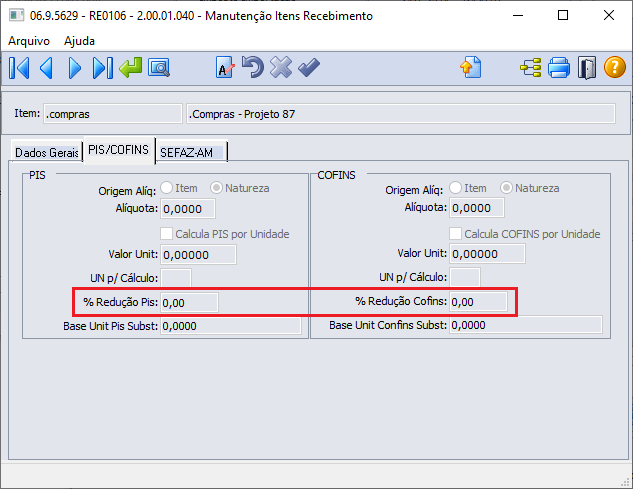The height and width of the screenshot is (489, 633).
Task: Click the Base Unit Confins Subst field
Action: pyautogui.click(x=526, y=325)
